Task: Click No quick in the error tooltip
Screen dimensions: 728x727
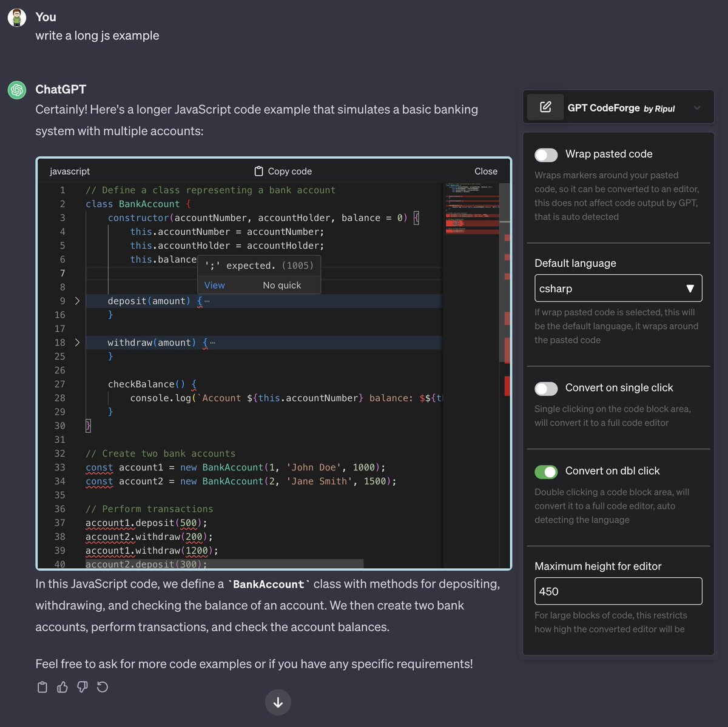Action: pos(282,285)
